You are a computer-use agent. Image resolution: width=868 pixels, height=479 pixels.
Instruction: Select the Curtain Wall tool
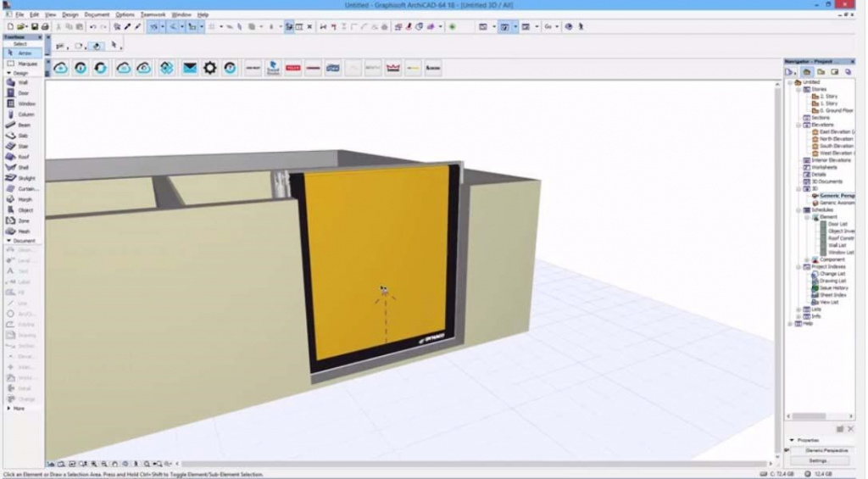click(22, 189)
